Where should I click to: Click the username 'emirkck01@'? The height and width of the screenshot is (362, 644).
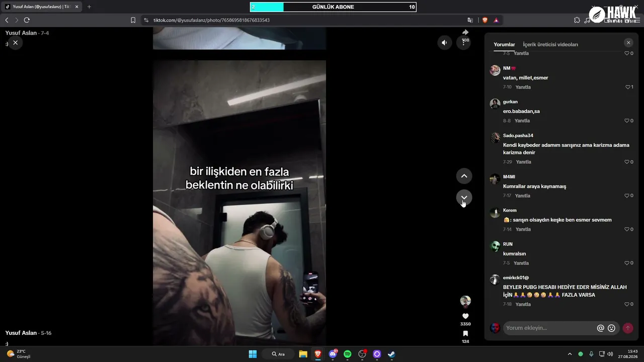[x=516, y=278]
